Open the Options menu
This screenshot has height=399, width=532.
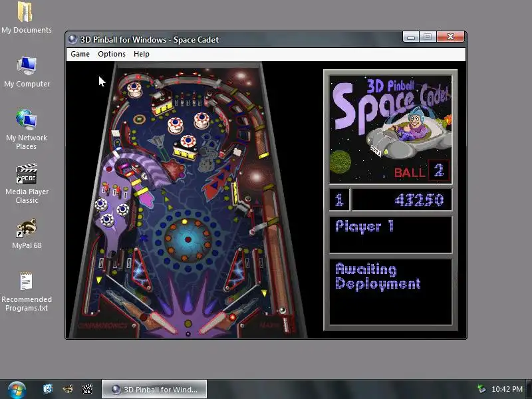(x=112, y=54)
